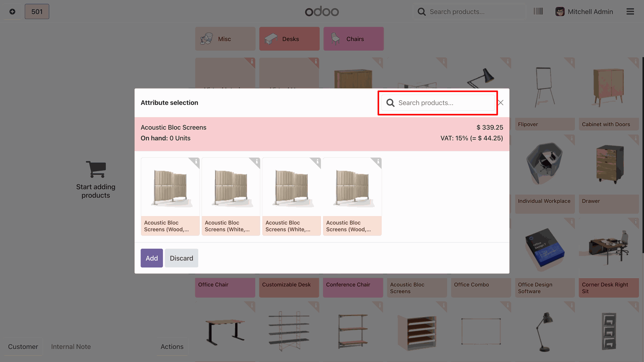Click the magnifier icon in top search bar

click(422, 12)
